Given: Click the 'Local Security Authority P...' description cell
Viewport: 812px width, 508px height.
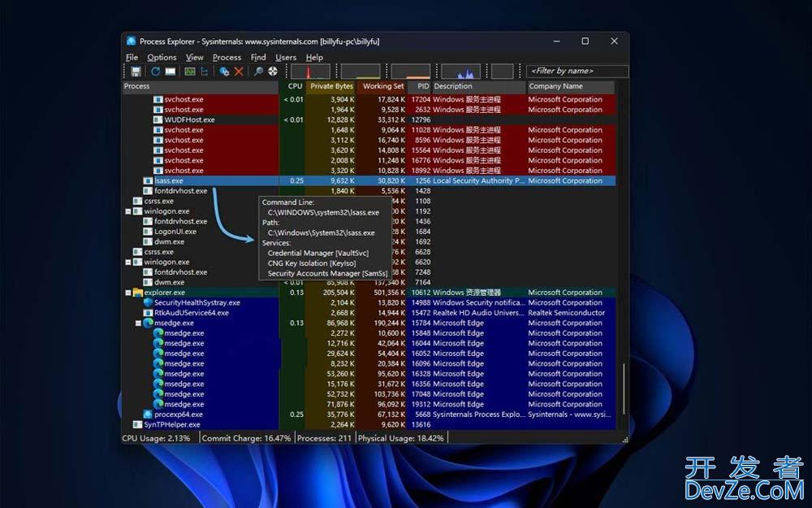Looking at the screenshot, I should click(x=478, y=181).
